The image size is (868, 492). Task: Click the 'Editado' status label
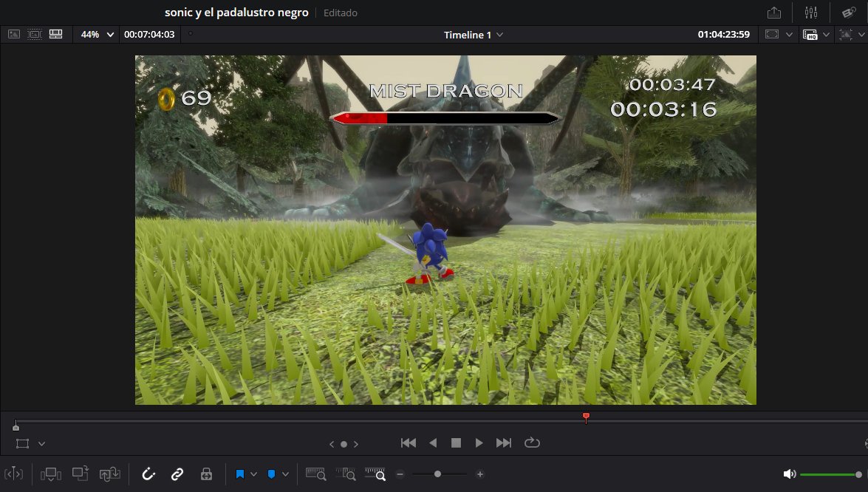pyautogui.click(x=341, y=13)
